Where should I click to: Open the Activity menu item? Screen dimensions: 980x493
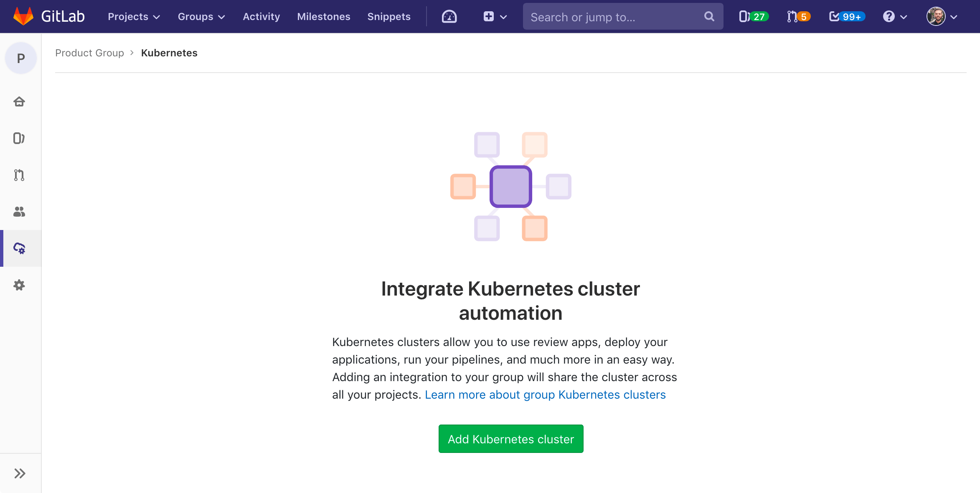coord(261,17)
